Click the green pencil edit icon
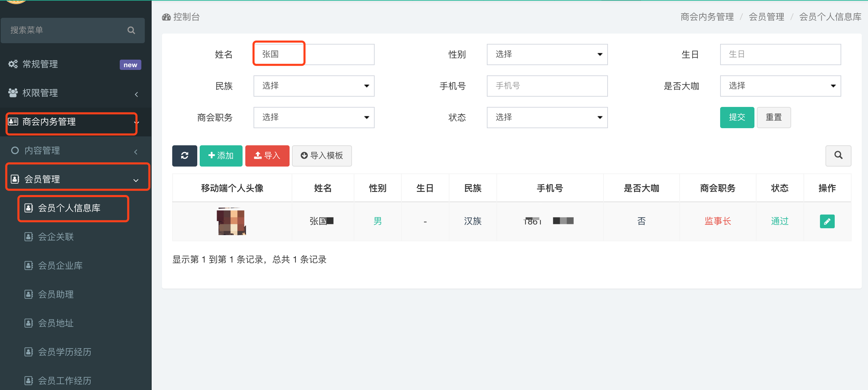 (827, 221)
